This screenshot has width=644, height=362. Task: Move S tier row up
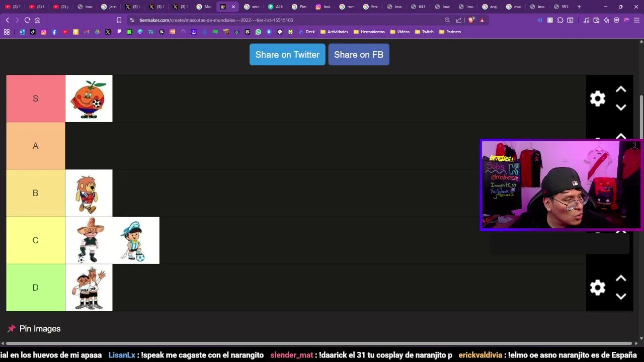tap(621, 89)
